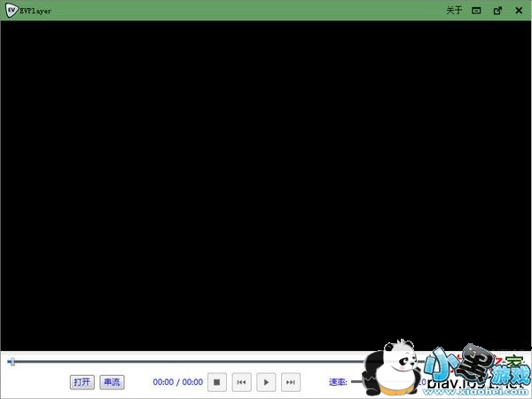Image resolution: width=532 pixels, height=399 pixels.
Task: Switch to the mini window mode icon
Action: pos(476,11)
